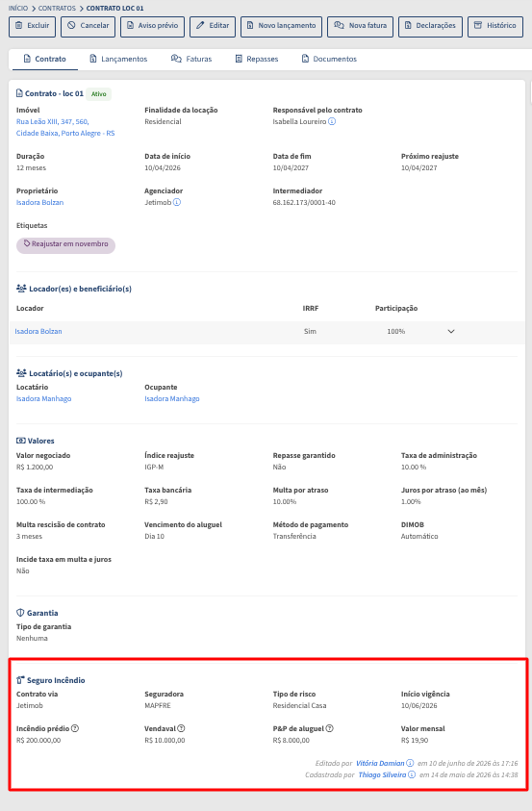Open the property address link Rua Leão XIII

click(x=65, y=127)
